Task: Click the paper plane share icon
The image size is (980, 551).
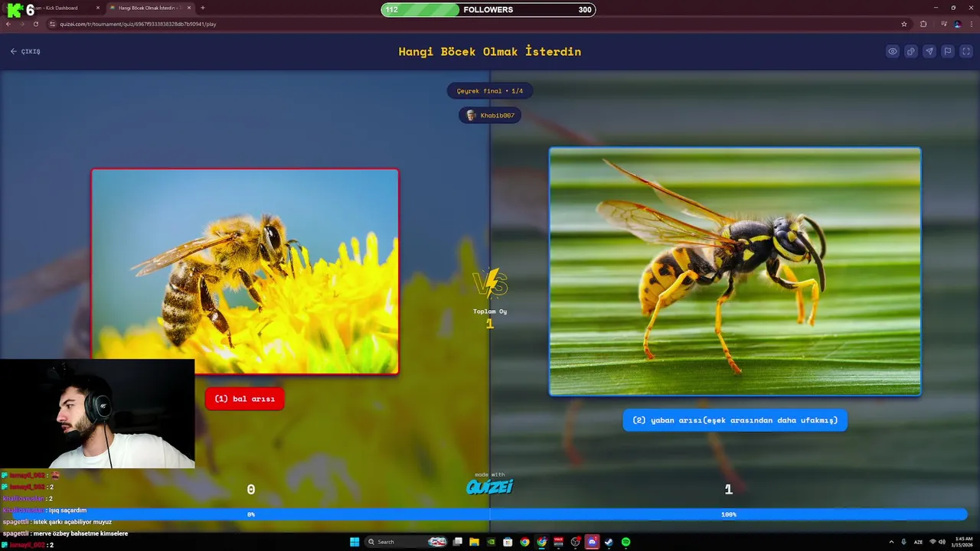Action: 929,51
